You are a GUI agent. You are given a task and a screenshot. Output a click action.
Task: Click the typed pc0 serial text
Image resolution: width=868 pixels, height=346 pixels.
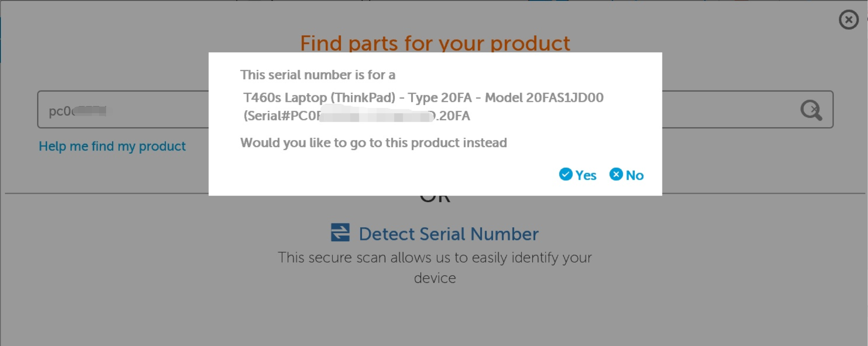pyautogui.click(x=61, y=111)
